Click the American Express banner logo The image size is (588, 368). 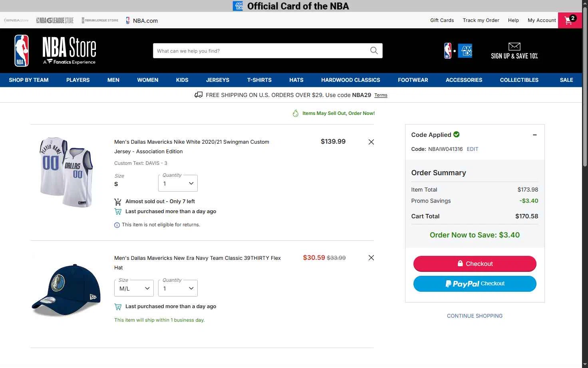pos(238,6)
